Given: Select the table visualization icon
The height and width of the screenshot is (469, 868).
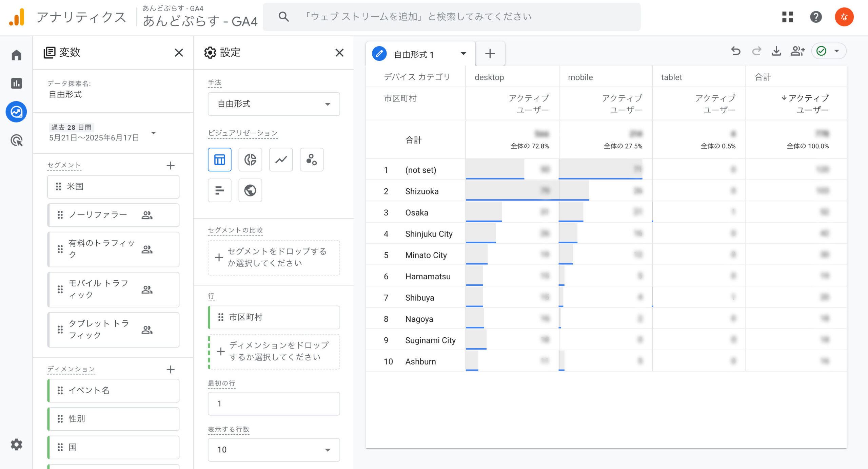Looking at the screenshot, I should point(220,160).
